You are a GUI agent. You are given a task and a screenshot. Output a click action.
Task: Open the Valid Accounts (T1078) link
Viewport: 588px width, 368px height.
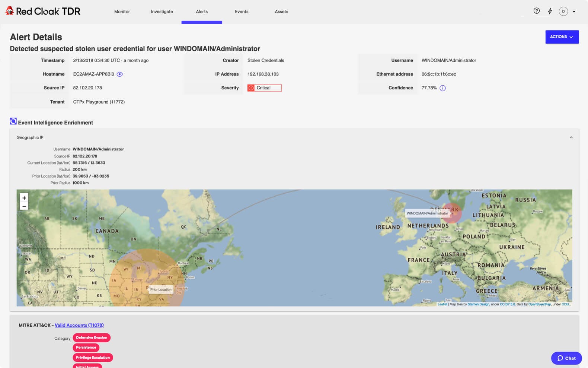79,325
